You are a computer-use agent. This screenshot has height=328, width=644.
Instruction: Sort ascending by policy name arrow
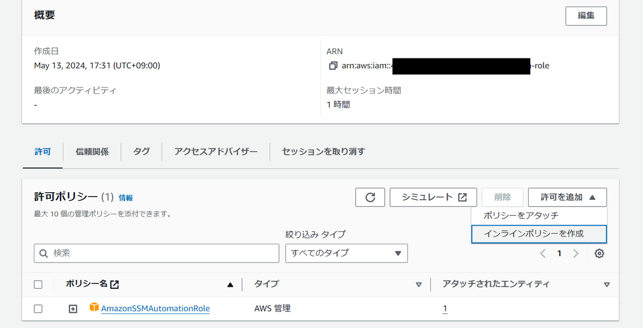pos(230,285)
